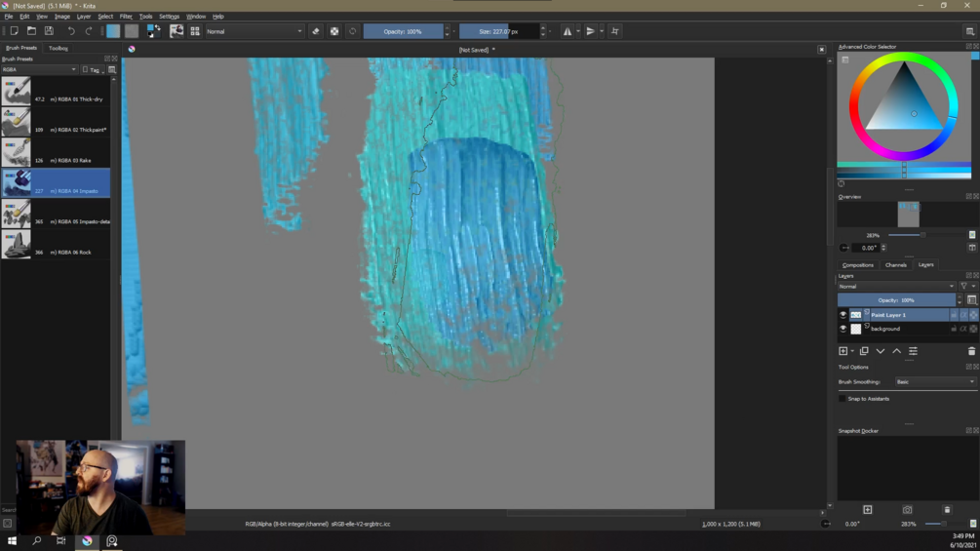Switch to the Toolbox tab

tap(59, 48)
